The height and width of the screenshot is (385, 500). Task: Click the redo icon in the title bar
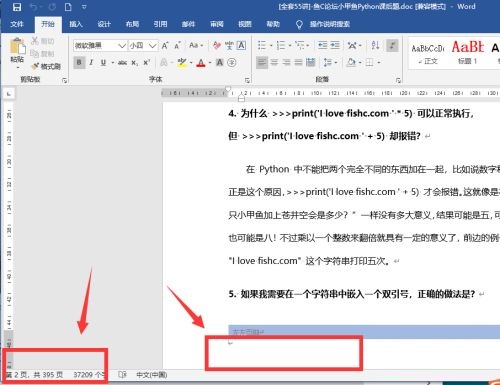[x=52, y=7]
